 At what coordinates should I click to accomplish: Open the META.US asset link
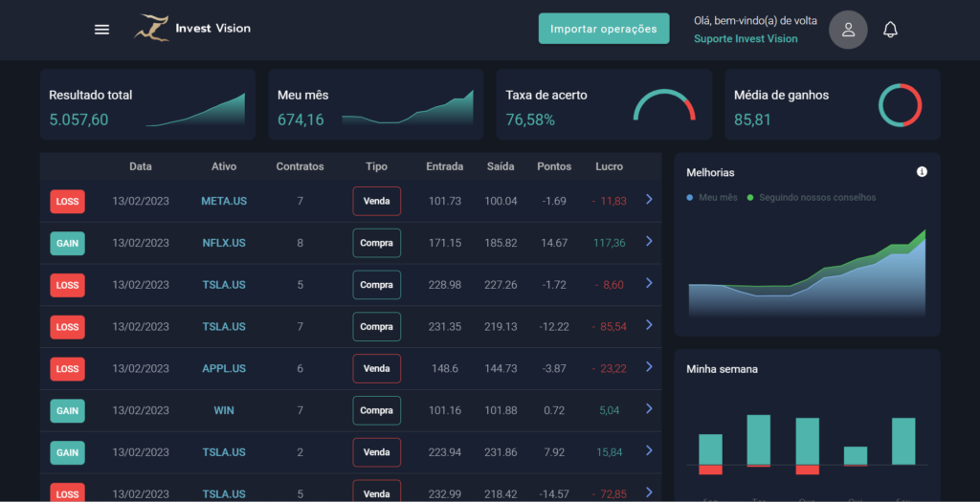tap(224, 201)
